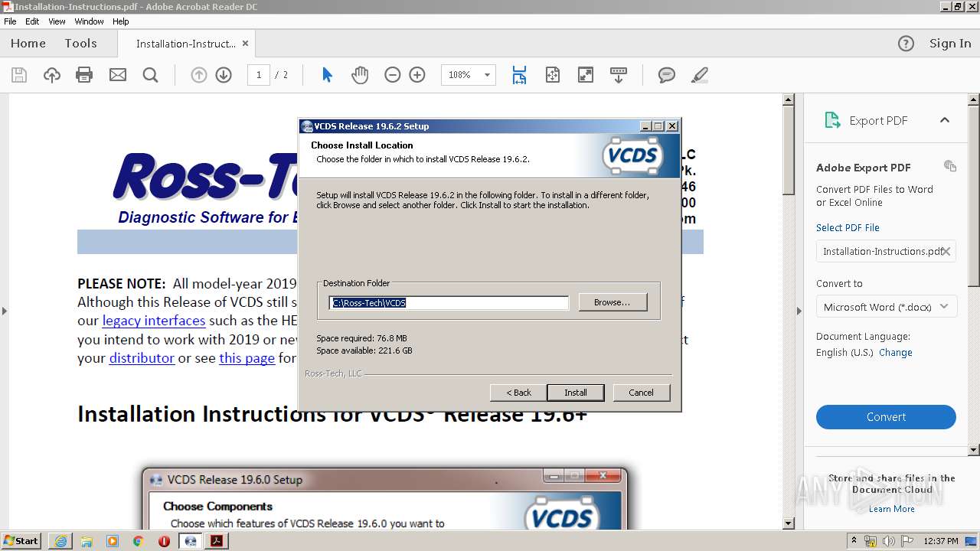
Task: Click the taskbar clock 12:37 PM
Action: 941,541
